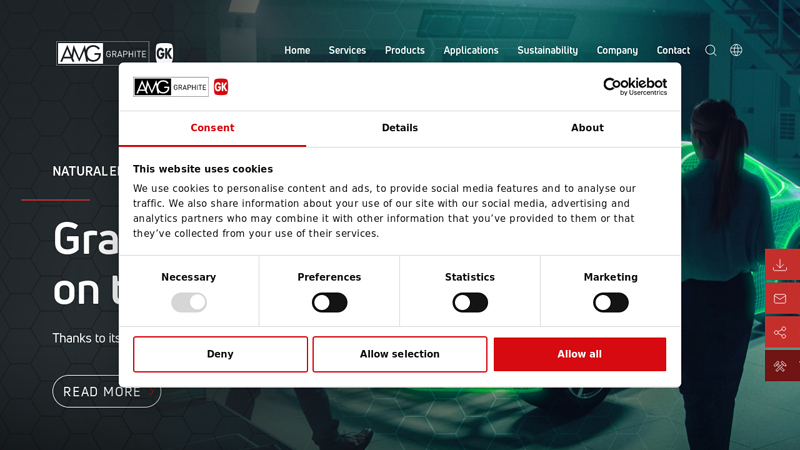This screenshot has height=450, width=800.
Task: Click the Allow selection button
Action: tap(400, 354)
